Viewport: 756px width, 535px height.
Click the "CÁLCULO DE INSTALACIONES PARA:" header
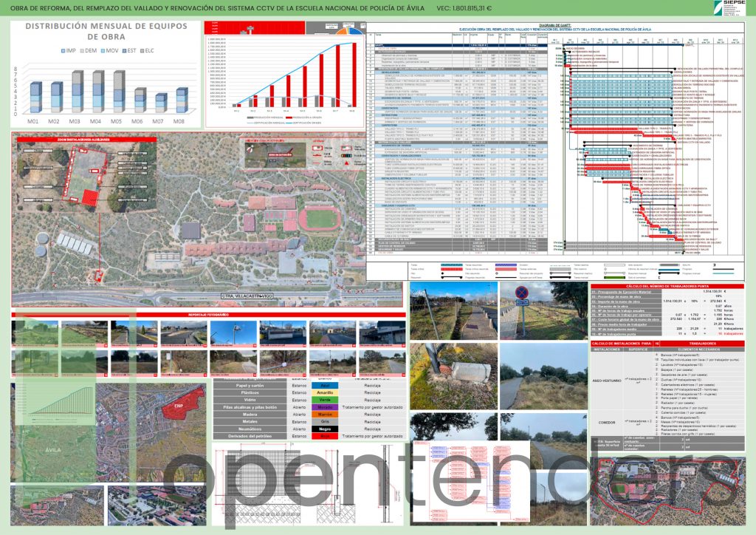(622, 344)
